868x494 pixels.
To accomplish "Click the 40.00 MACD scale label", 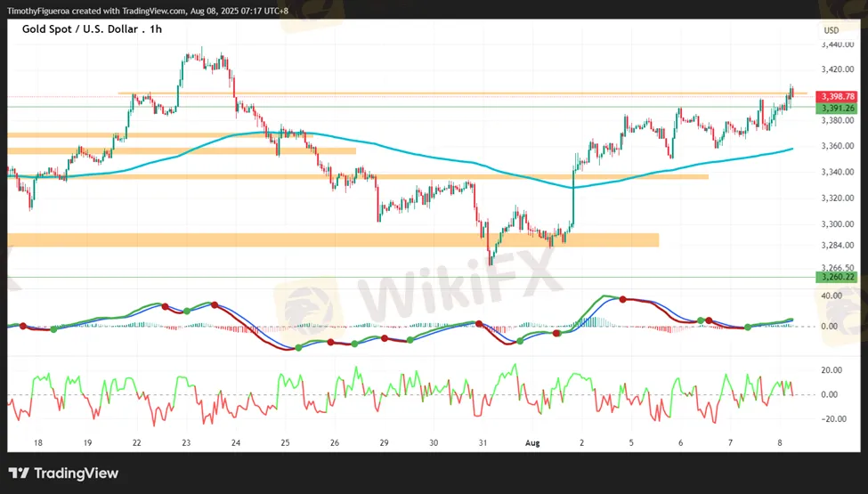I will [831, 295].
